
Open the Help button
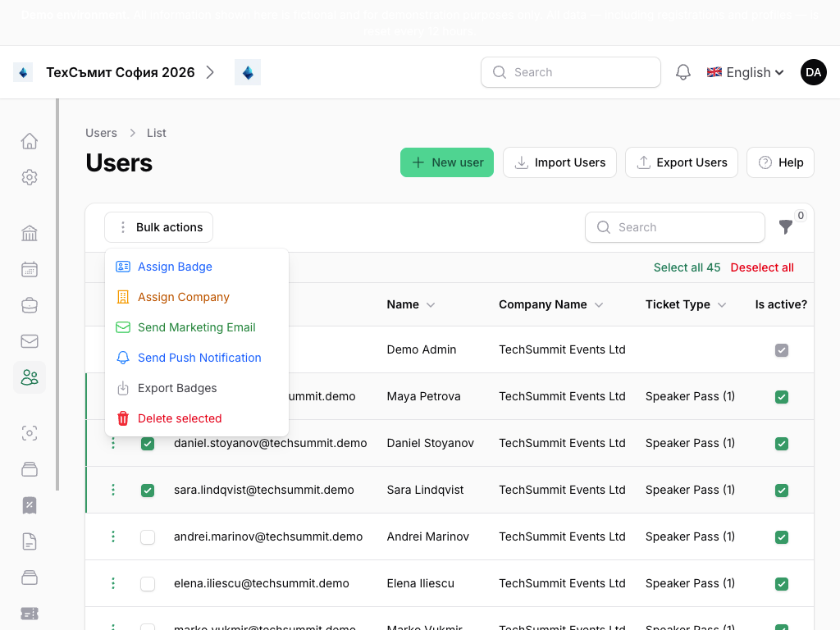click(x=781, y=162)
